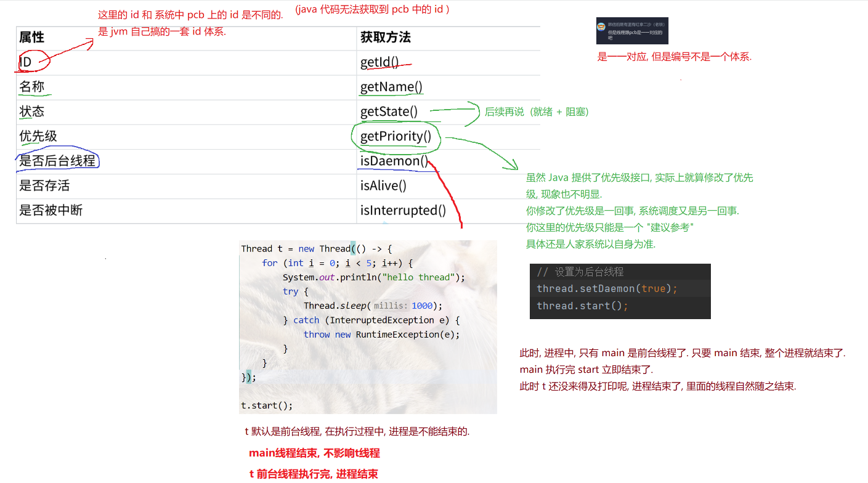Select the "是否后台线程" table cell

pos(57,161)
